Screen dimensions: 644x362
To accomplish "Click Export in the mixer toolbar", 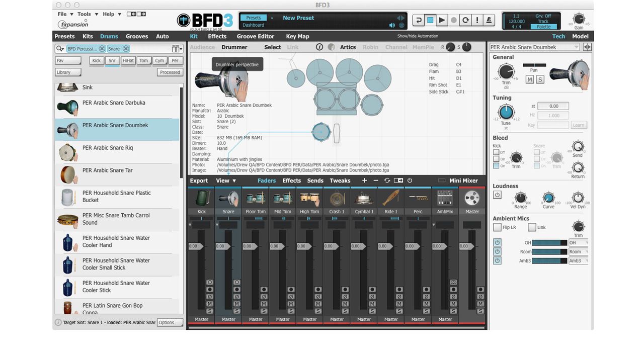I will [x=199, y=180].
